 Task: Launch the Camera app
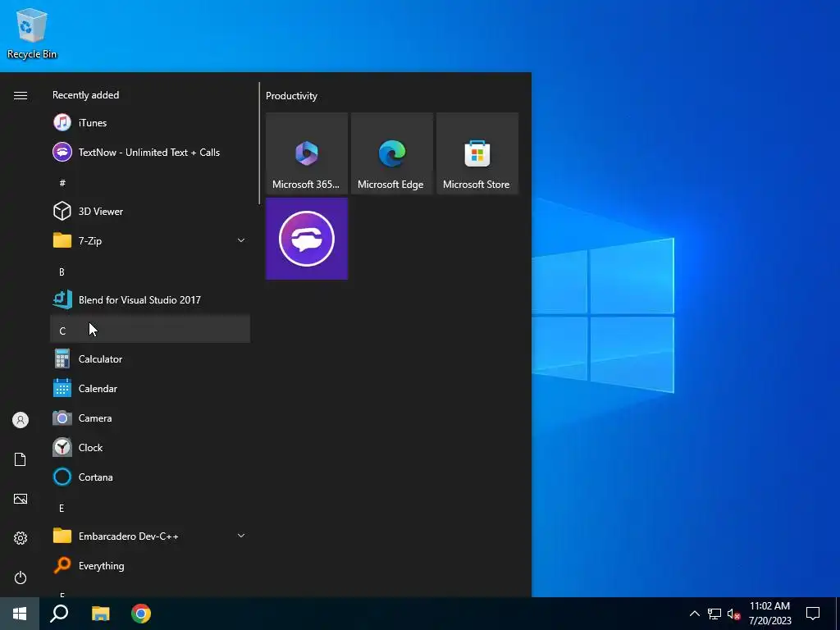pos(150,418)
